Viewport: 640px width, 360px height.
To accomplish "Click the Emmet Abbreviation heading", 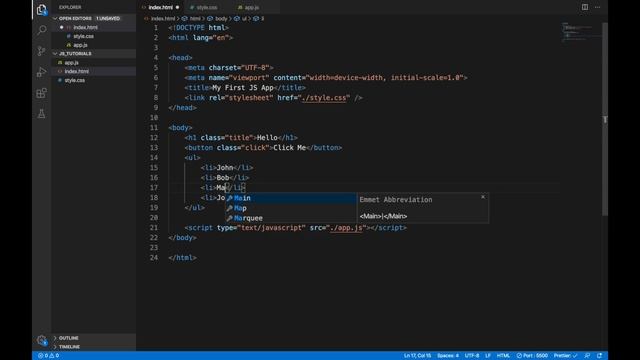I will pyautogui.click(x=396, y=200).
